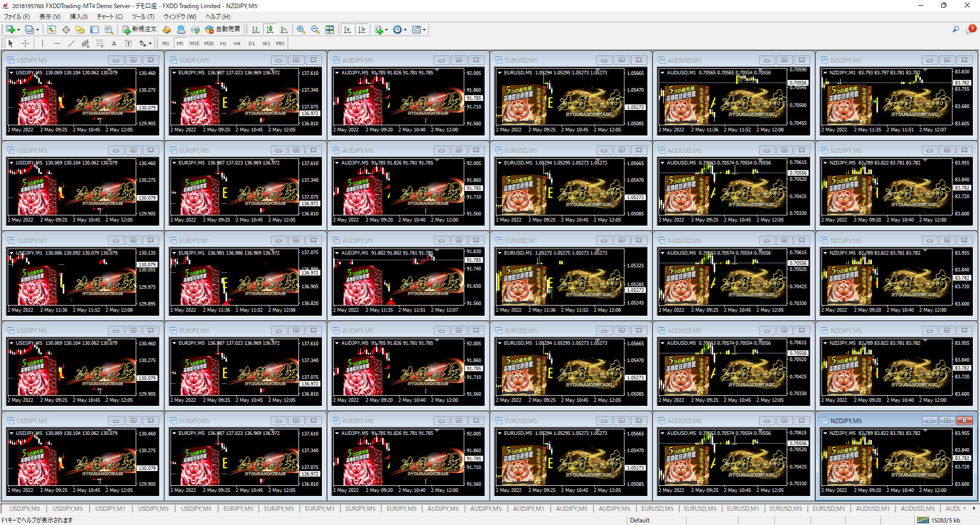The height and width of the screenshot is (525, 980).
Task: Open the indicators list button
Action: click(x=378, y=30)
